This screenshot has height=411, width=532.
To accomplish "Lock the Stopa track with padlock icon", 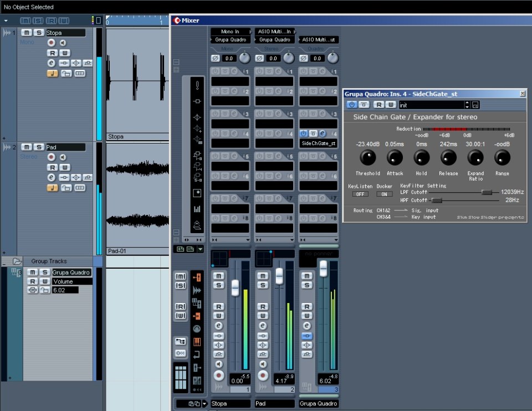I will tap(66, 74).
